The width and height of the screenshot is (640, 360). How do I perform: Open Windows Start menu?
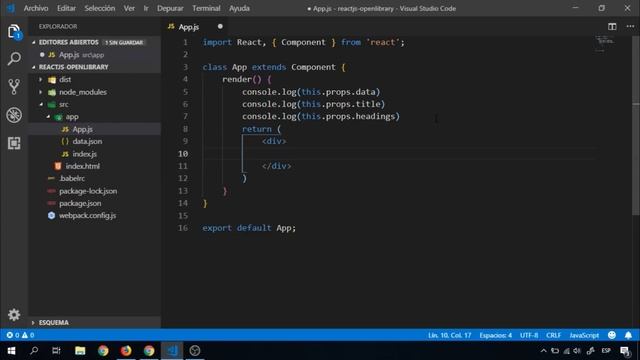[11, 351]
